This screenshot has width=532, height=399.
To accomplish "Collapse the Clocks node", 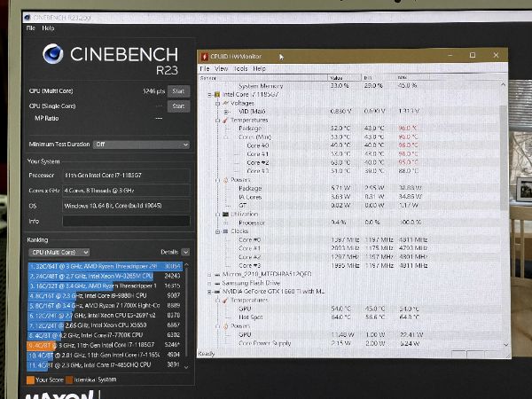I will click(217, 231).
